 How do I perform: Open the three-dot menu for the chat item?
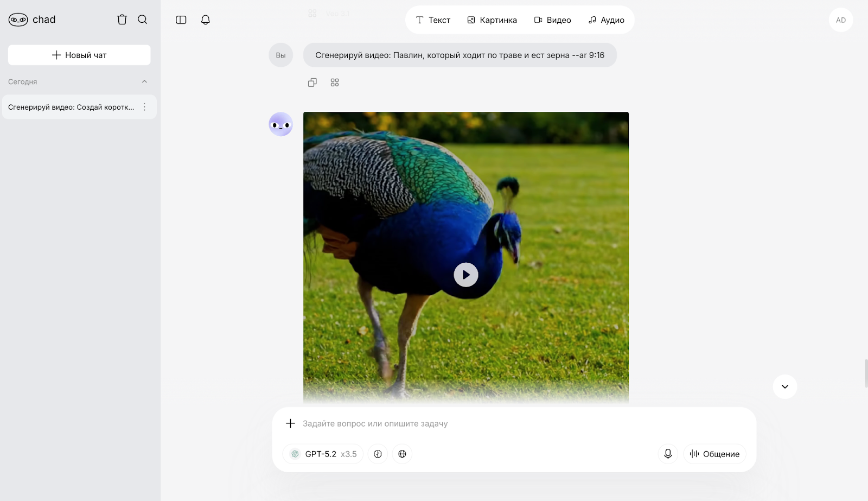144,107
